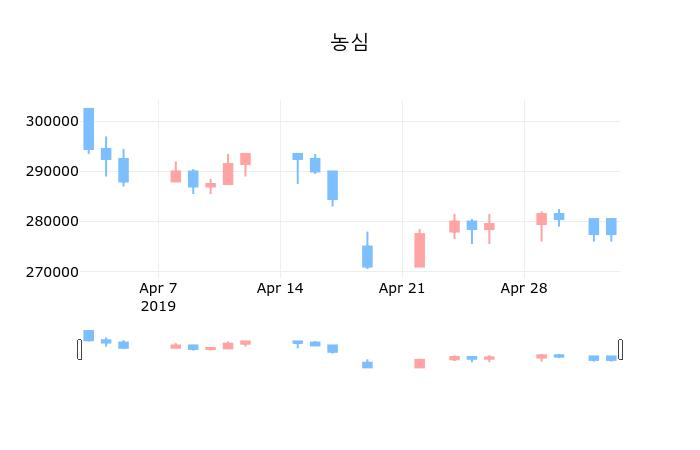Click the first blue mini candle in range slider
This screenshot has height=450, width=700.
tap(88, 335)
